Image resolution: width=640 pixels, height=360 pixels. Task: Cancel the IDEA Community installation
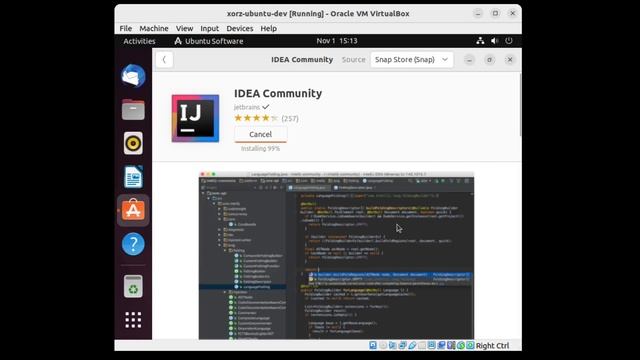click(x=260, y=134)
